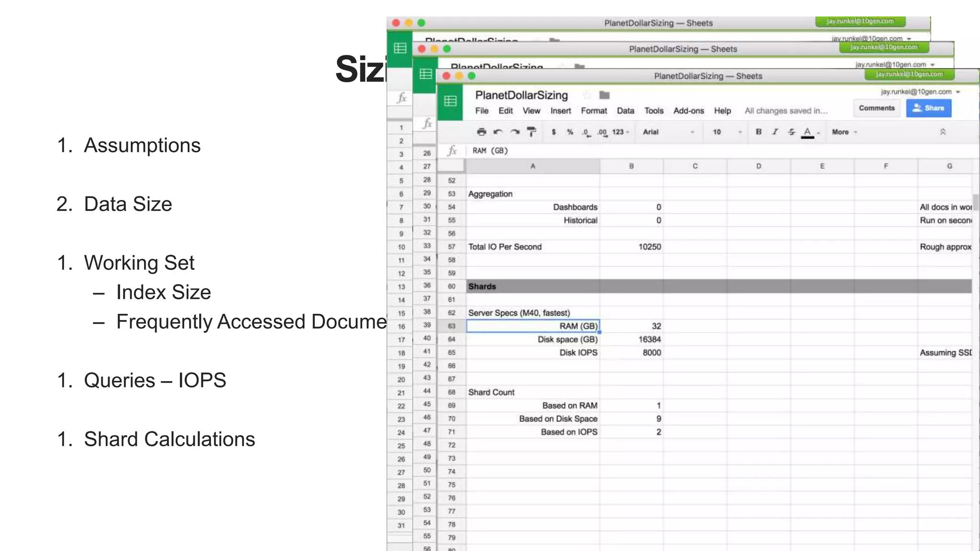Open the Arial font dropdown

tap(668, 132)
